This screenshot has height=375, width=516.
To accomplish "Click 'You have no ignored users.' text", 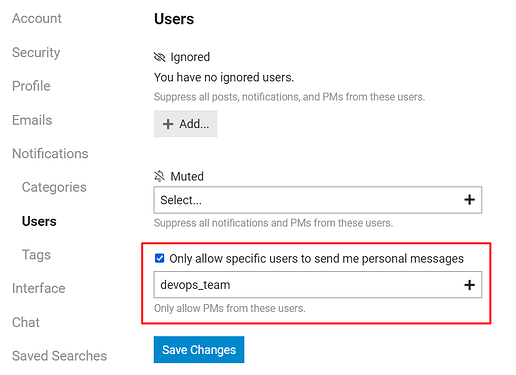I will pyautogui.click(x=224, y=77).
